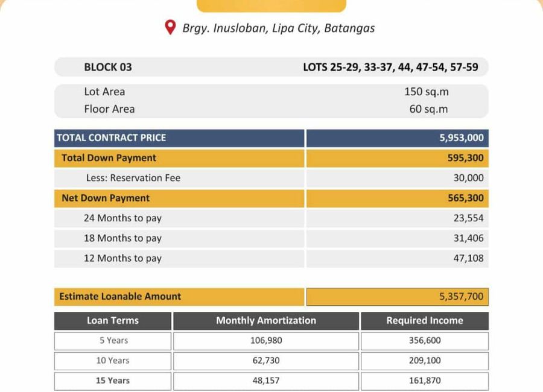This screenshot has height=392, width=543.
Task: Click the BLOCK 03 header label
Action: click(x=108, y=67)
